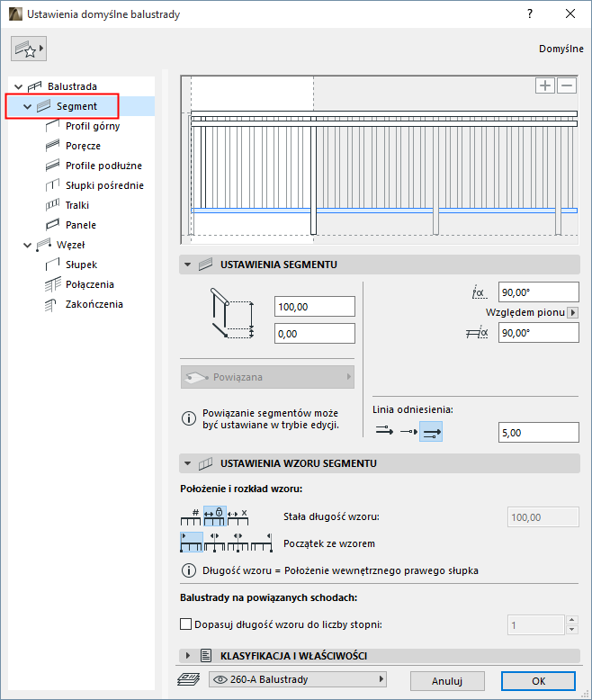Open the 260-A Balustrady layer dropdown
The height and width of the screenshot is (700, 592).
pos(298,679)
